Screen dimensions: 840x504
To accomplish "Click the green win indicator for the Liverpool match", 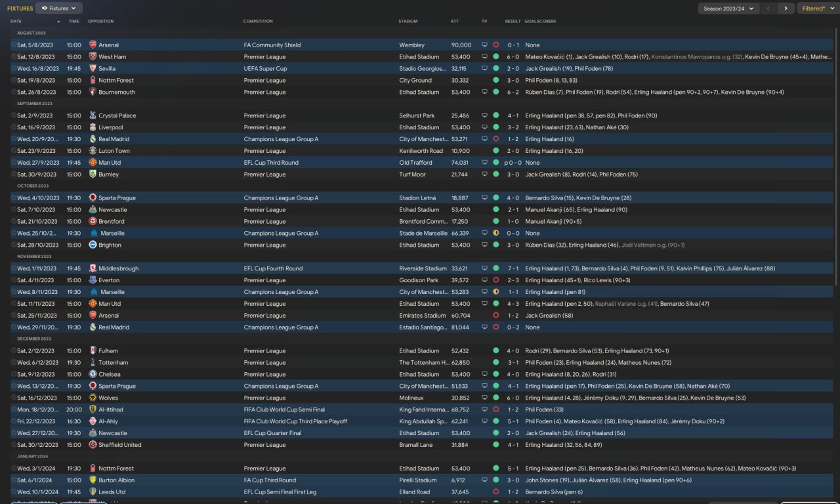I will pos(495,127).
